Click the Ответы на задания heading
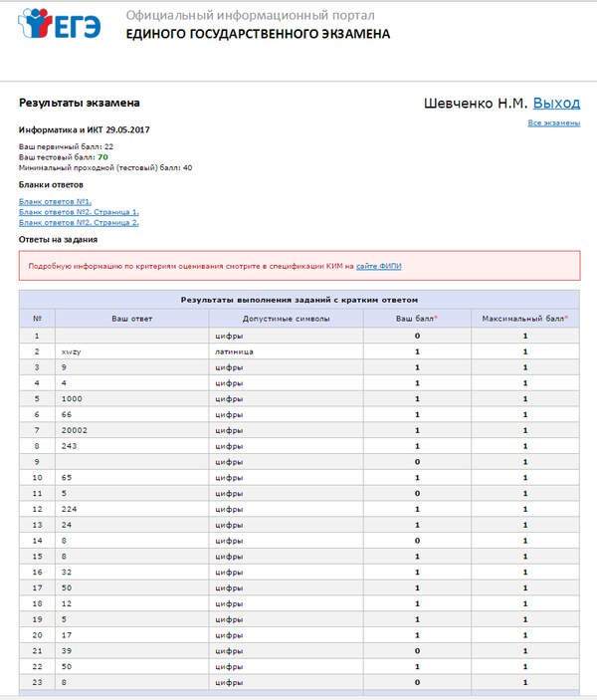The width and height of the screenshot is (597, 700). (x=58, y=240)
